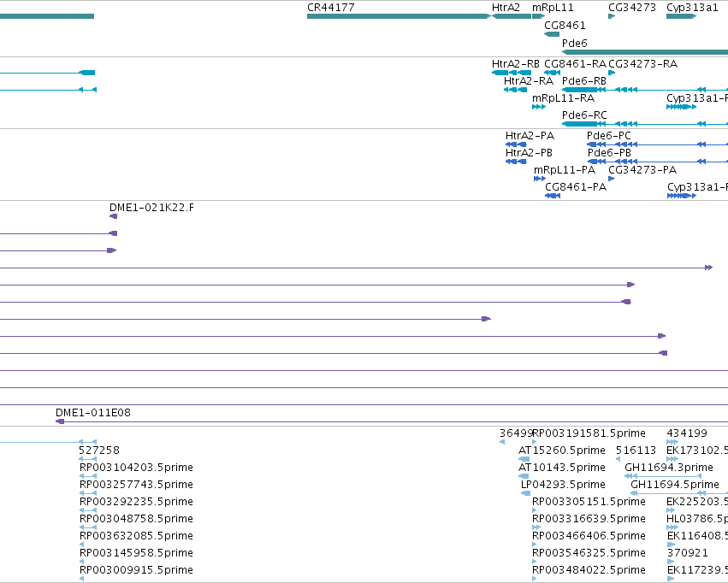
Task: Click the DME1-011E08 BAC label
Action: [x=93, y=412]
